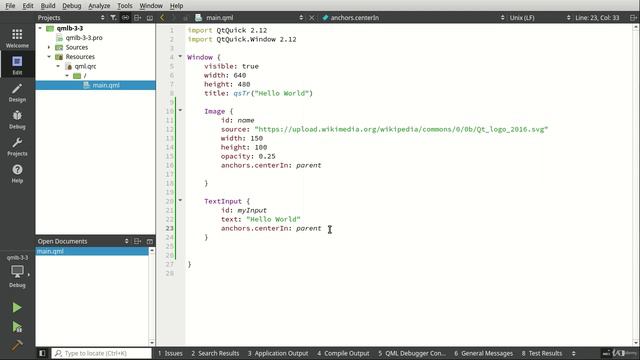Click the filter tree icon in Projects panel

(113, 18)
